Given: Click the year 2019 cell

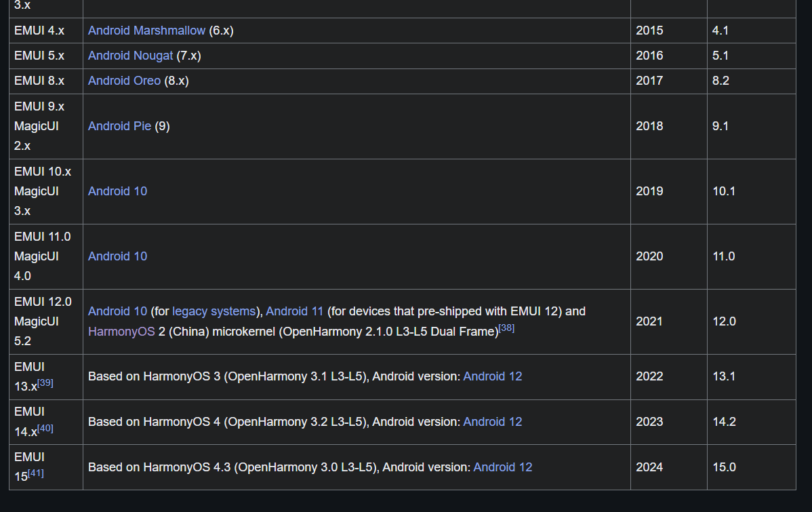Looking at the screenshot, I should click(668, 192).
